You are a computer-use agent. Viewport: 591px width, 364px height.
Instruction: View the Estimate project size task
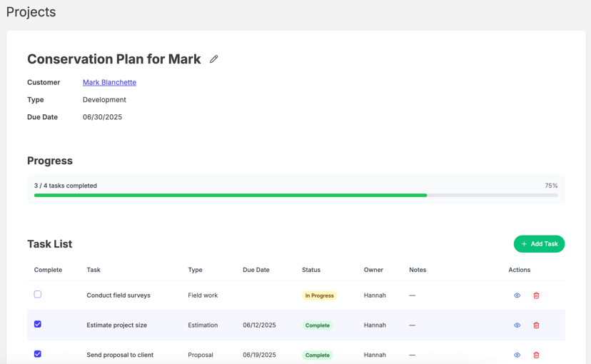517,325
